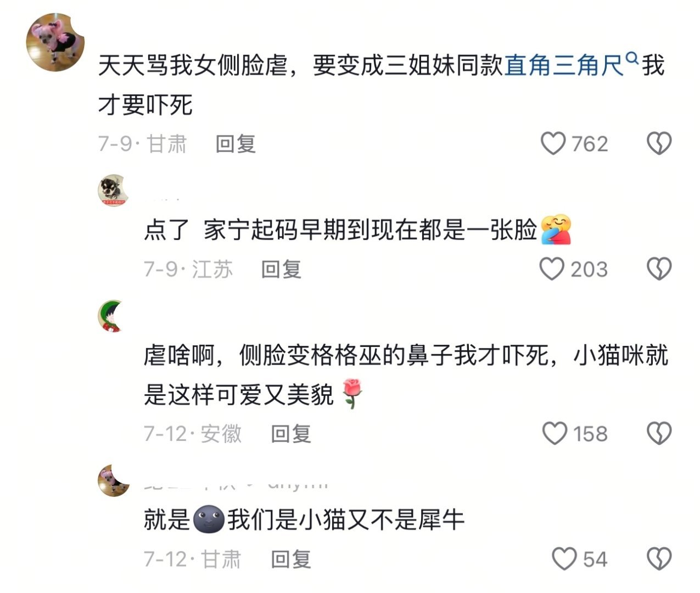This screenshot has width=700, height=593.
Task: Dislike the 安徽 comment about 小猫咪
Action: 659,433
